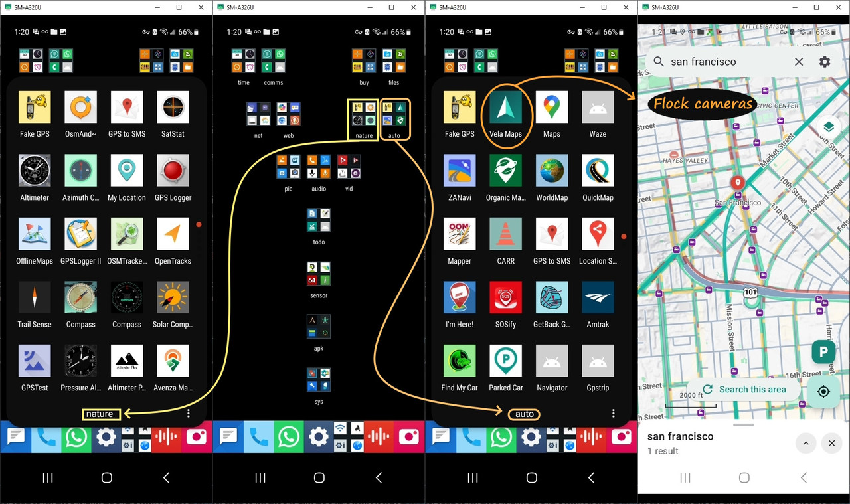Screen dimensions: 850x504
Task: Open OsmAnd~ in the nature folder
Action: (81, 107)
